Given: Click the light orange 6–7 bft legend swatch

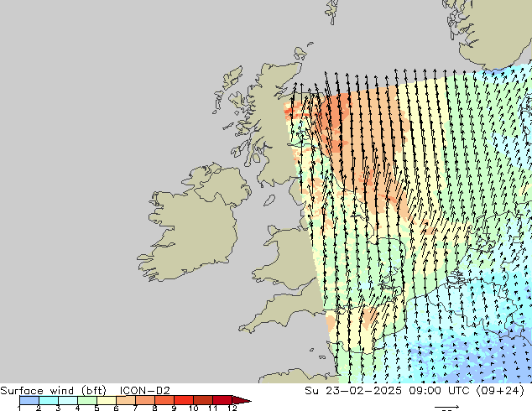Looking at the screenshot, I should click(126, 400).
